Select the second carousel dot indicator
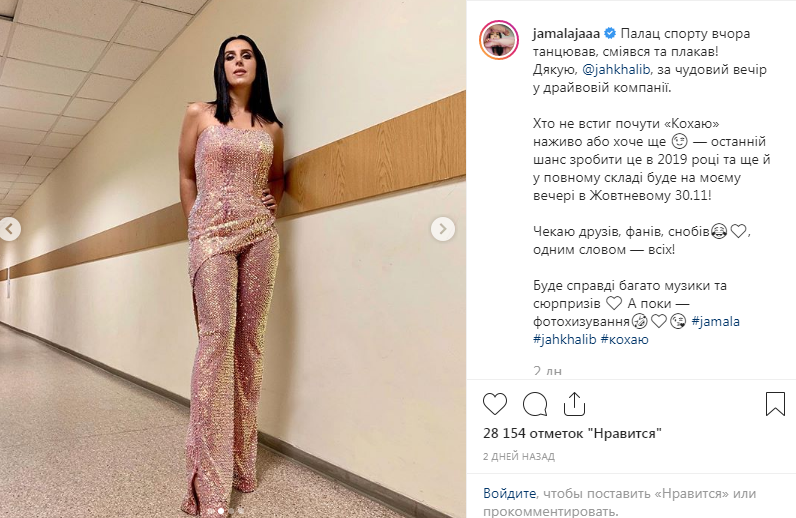 221,511
